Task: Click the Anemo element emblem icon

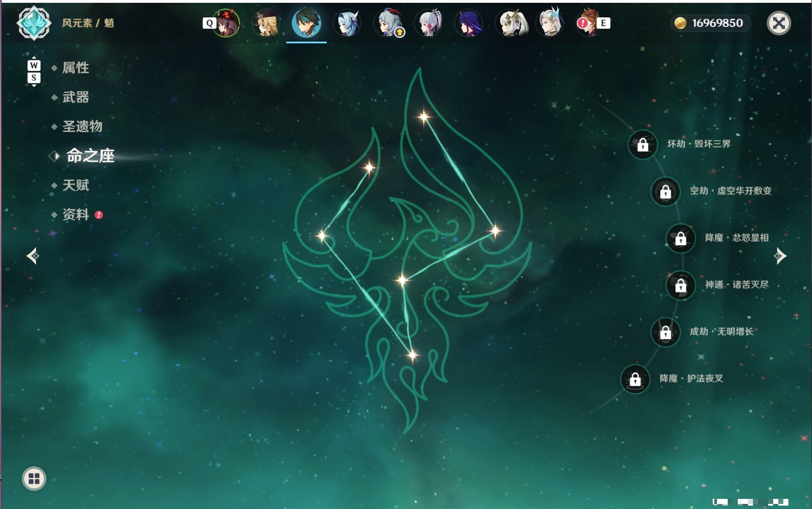Action: tap(34, 23)
